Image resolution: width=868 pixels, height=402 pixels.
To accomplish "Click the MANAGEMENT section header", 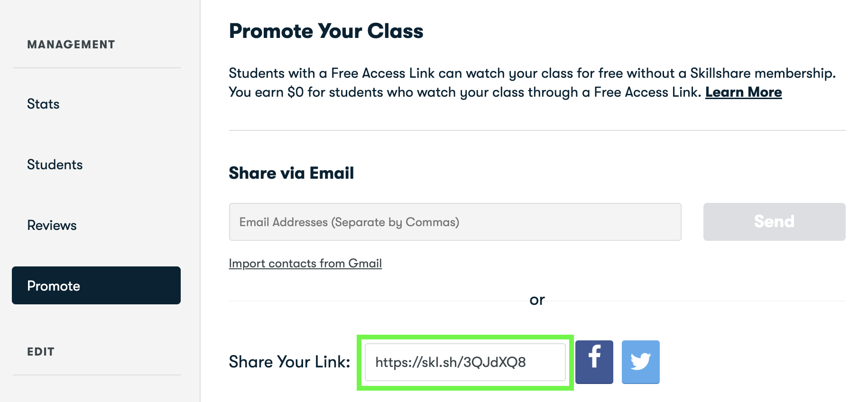I will pos(70,44).
